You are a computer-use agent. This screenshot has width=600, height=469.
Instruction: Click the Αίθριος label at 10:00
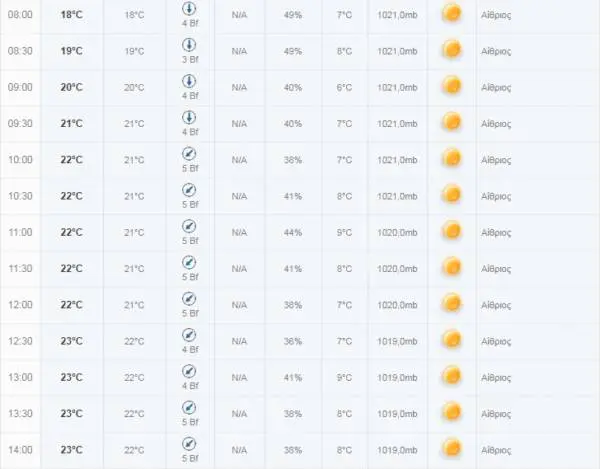[496, 160]
